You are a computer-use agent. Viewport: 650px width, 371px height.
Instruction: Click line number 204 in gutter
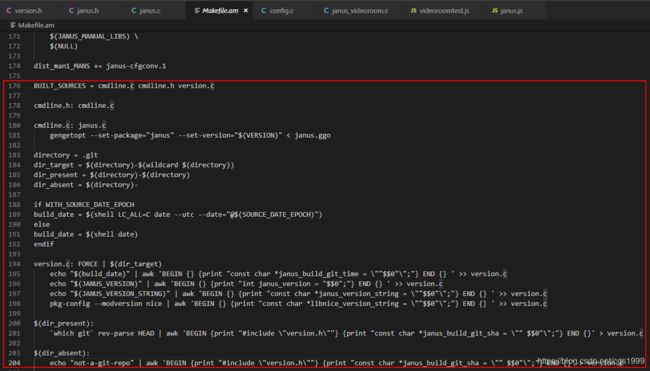tap(14, 363)
